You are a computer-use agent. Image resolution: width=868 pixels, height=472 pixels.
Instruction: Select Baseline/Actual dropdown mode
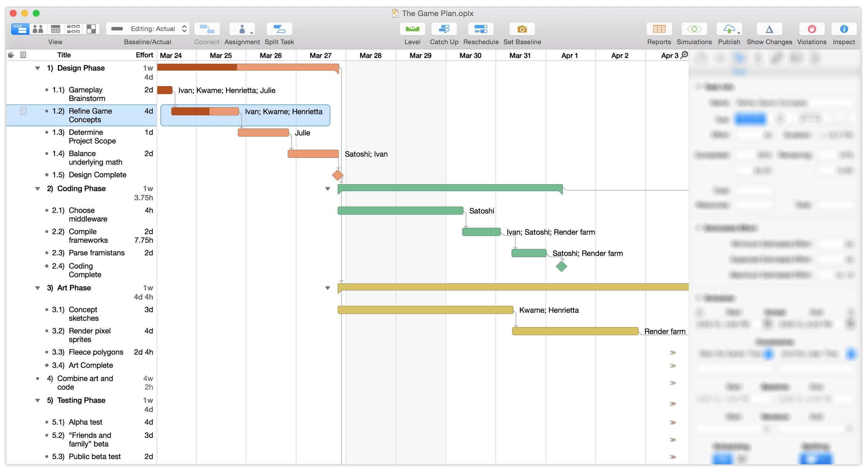pyautogui.click(x=149, y=31)
